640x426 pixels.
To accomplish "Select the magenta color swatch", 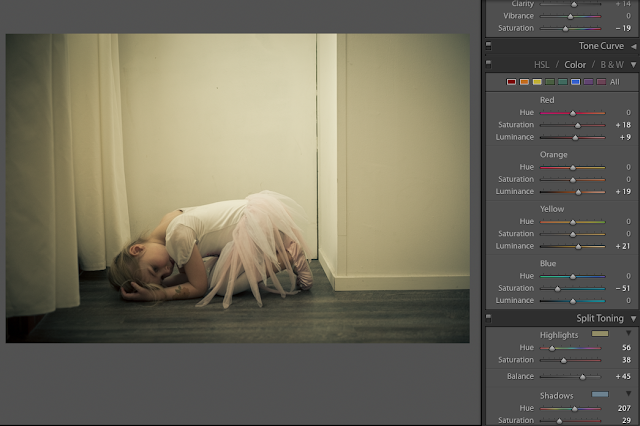I will (x=601, y=82).
